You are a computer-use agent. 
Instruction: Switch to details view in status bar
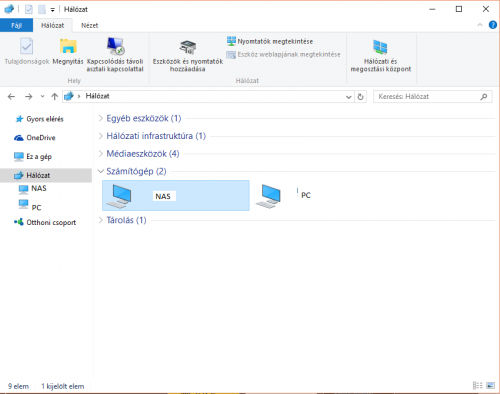[478, 386]
